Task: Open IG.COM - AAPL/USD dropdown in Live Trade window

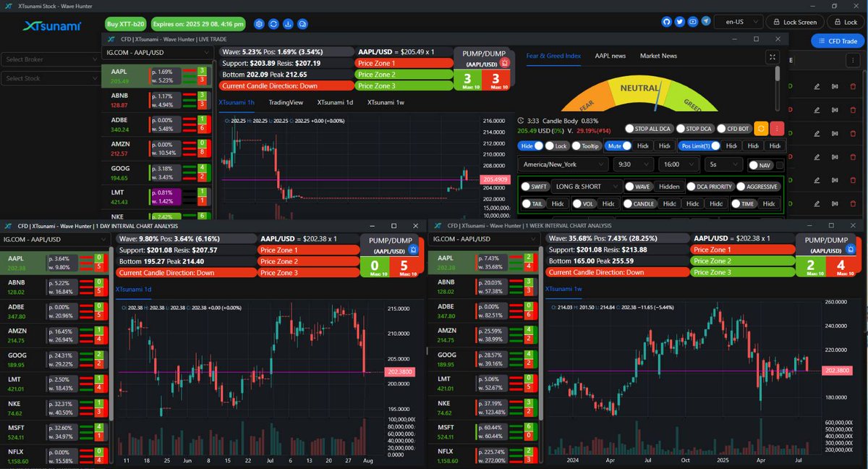Action: click(159, 54)
